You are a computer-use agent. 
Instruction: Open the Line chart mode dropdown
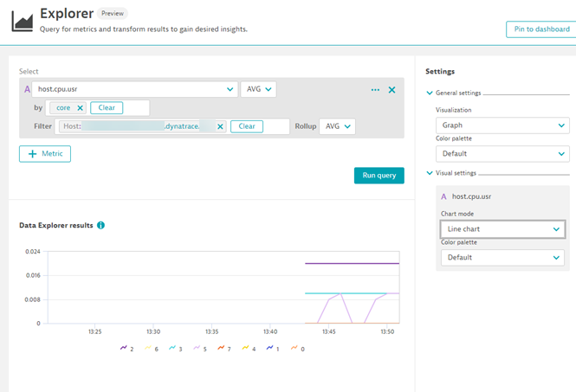[502, 229]
